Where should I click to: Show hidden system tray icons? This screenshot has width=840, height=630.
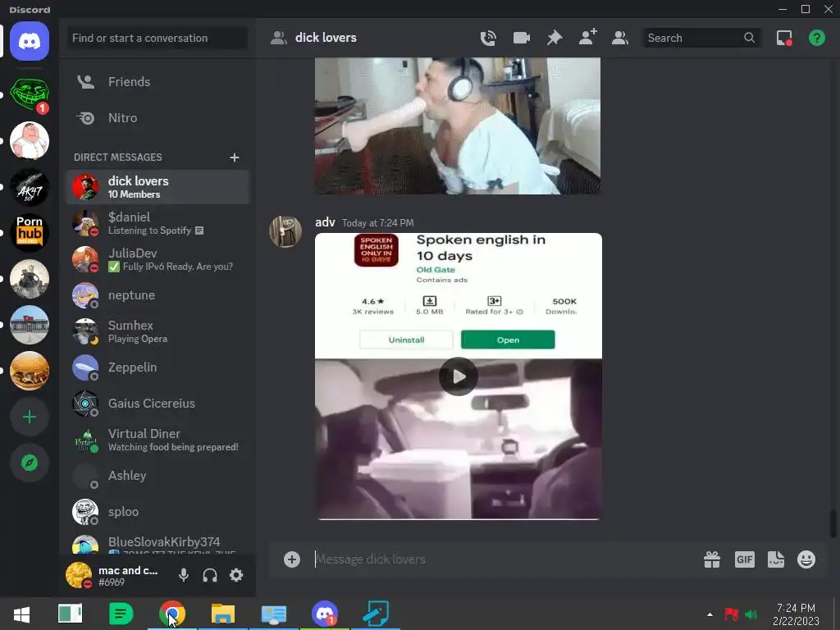point(710,614)
